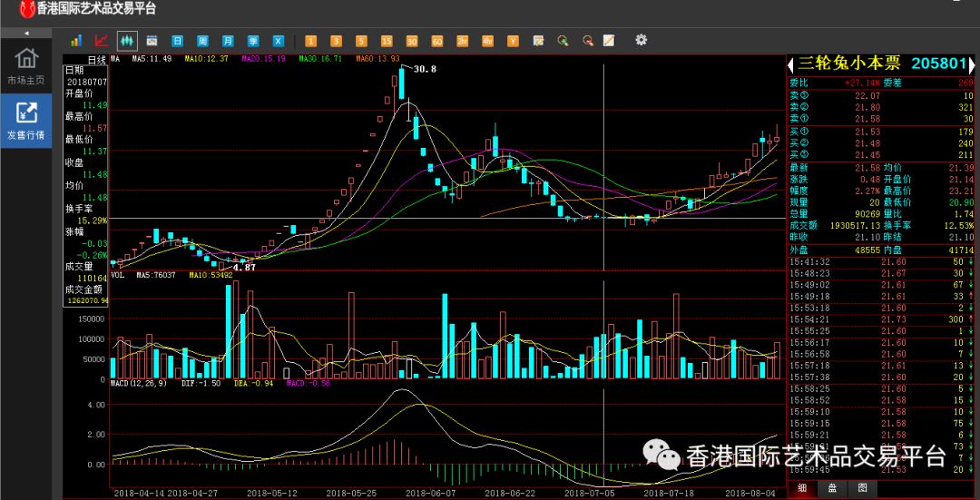Open the notes/edit toolbar icon
The height and width of the screenshot is (500, 980).
[x=538, y=41]
